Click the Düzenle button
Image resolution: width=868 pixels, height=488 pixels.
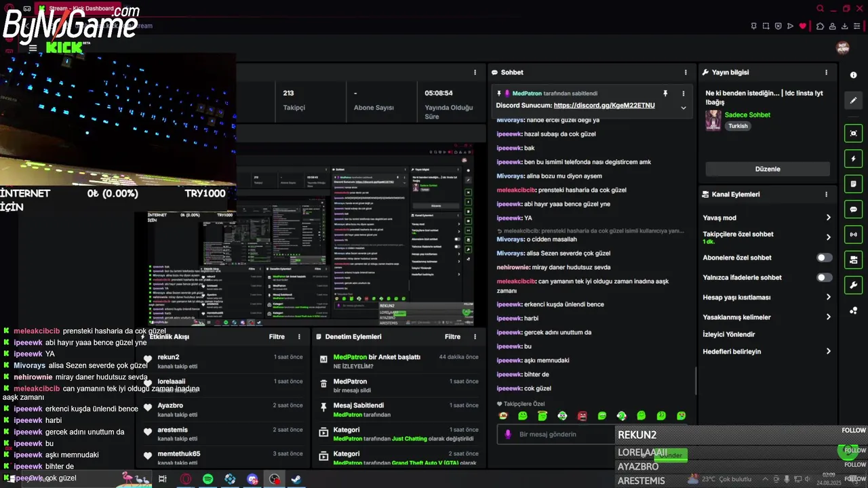[768, 169]
